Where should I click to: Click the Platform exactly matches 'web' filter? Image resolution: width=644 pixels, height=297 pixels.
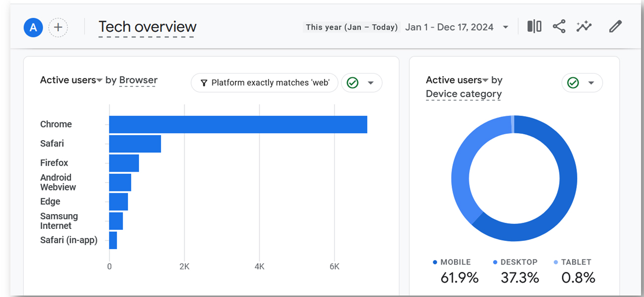(x=265, y=83)
